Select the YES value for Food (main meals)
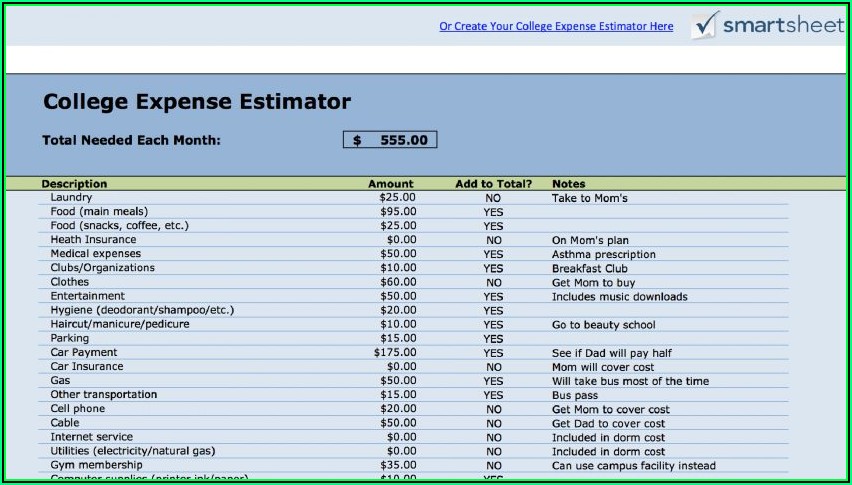Image resolution: width=852 pixels, height=485 pixels. click(x=493, y=212)
